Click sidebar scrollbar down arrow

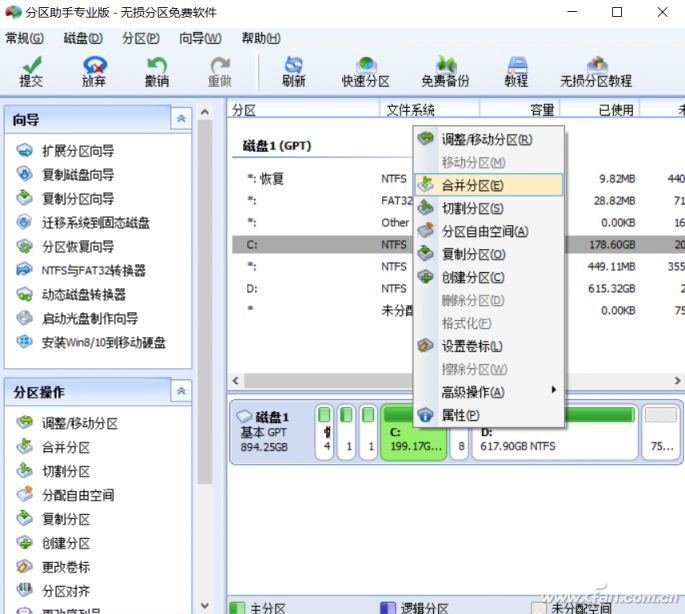pos(204,606)
